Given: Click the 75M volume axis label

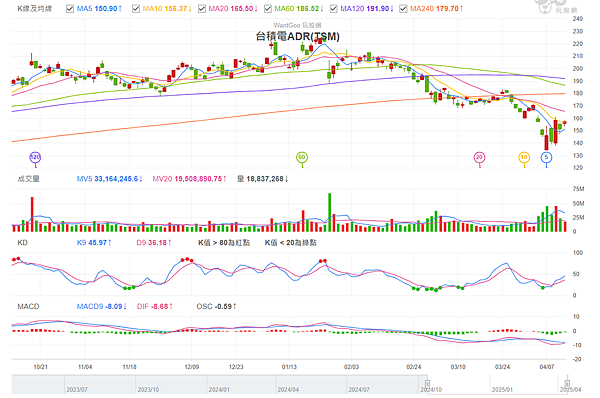Looking at the screenshot, I should (578, 189).
